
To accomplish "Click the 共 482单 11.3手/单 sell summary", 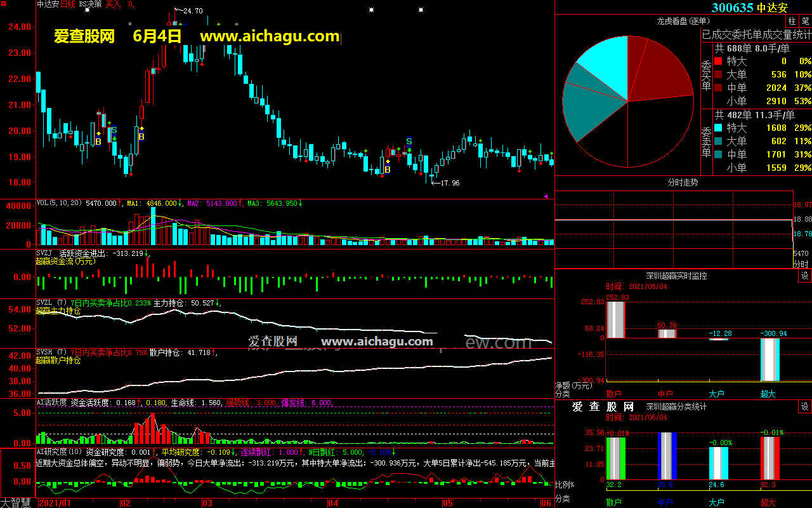I will (x=755, y=115).
